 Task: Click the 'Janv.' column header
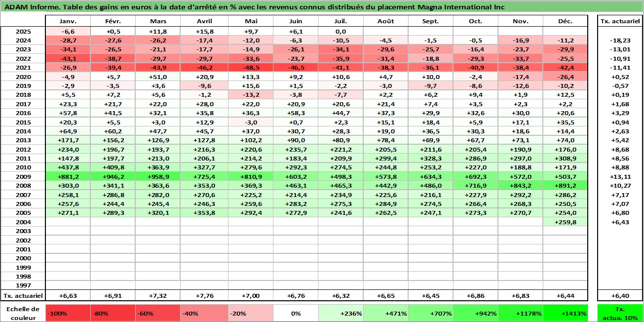pyautogui.click(x=68, y=21)
